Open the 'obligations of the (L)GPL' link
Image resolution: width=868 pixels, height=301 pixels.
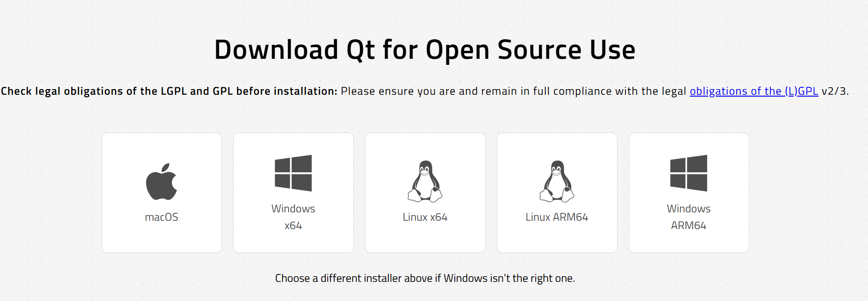753,91
